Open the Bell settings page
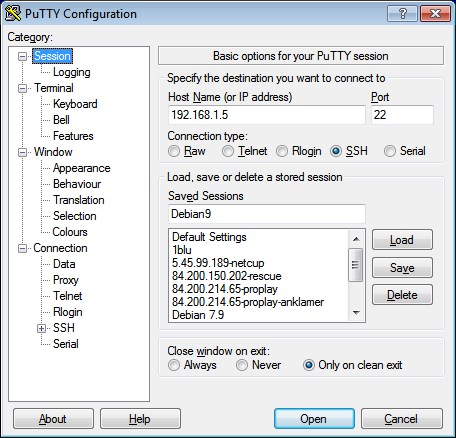The width and height of the screenshot is (456, 438). [x=61, y=120]
